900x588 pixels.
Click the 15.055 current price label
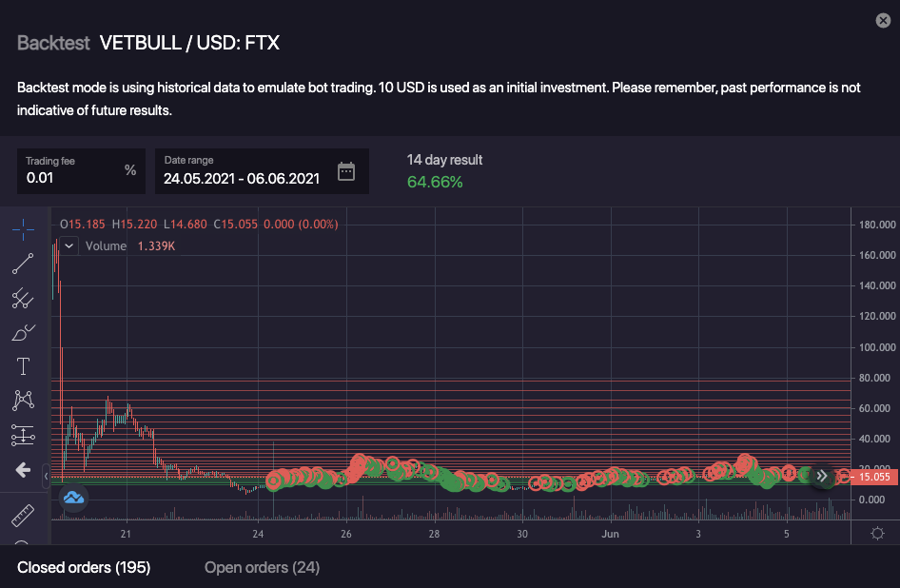(874, 477)
